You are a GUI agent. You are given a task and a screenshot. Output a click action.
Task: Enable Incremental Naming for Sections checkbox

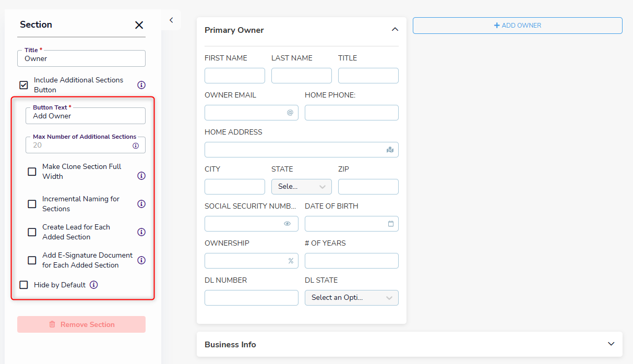pyautogui.click(x=32, y=204)
